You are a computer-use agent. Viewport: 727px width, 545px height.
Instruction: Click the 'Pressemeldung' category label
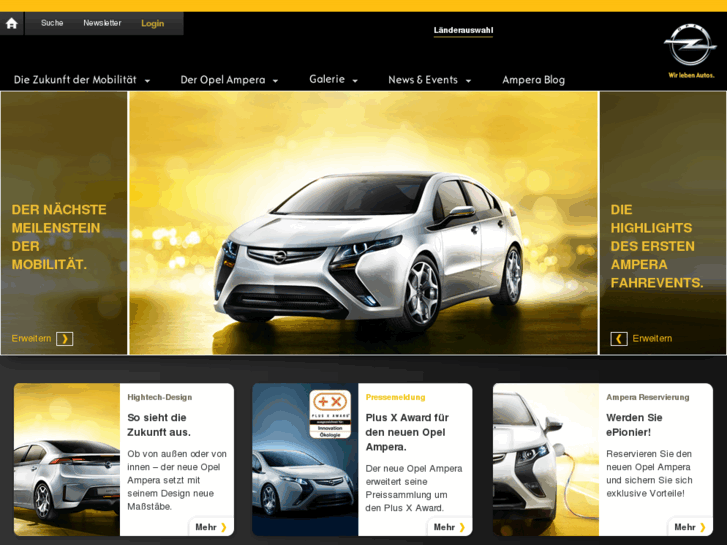tap(395, 397)
